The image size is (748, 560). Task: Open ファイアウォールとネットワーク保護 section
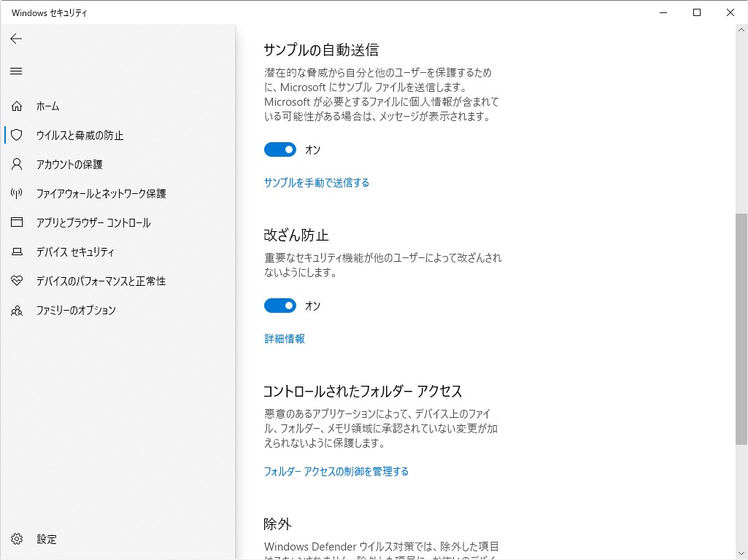pos(117,193)
